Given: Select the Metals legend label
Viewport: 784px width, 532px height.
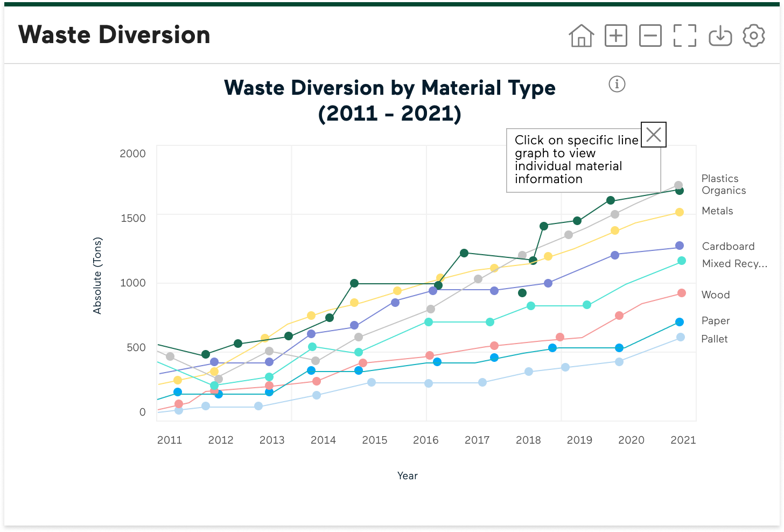Looking at the screenshot, I should point(717,211).
